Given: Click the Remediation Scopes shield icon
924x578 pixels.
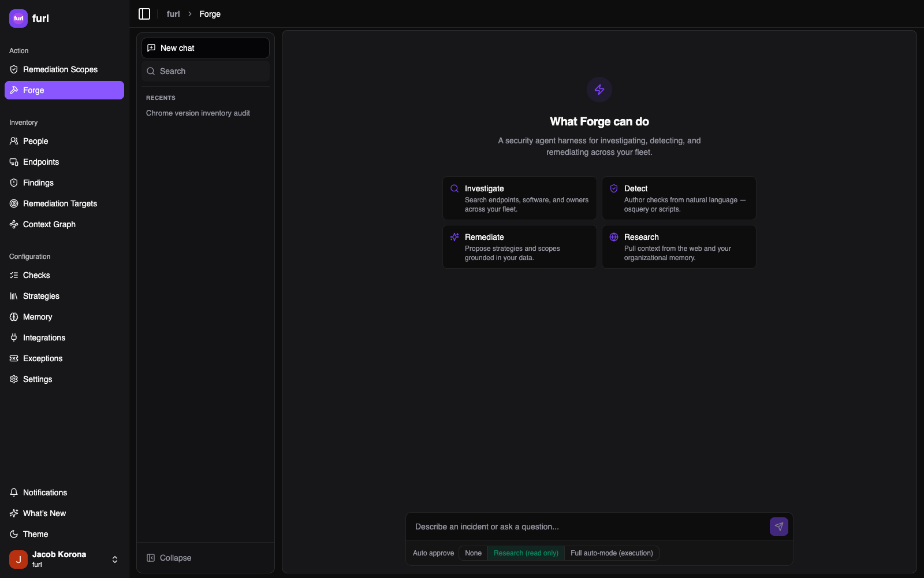Looking at the screenshot, I should tap(14, 69).
